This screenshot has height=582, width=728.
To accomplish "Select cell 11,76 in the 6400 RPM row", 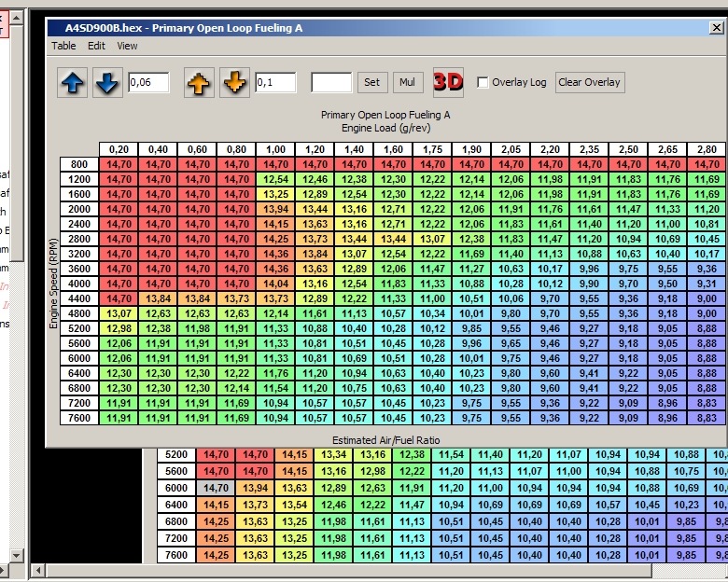I will [x=275, y=373].
